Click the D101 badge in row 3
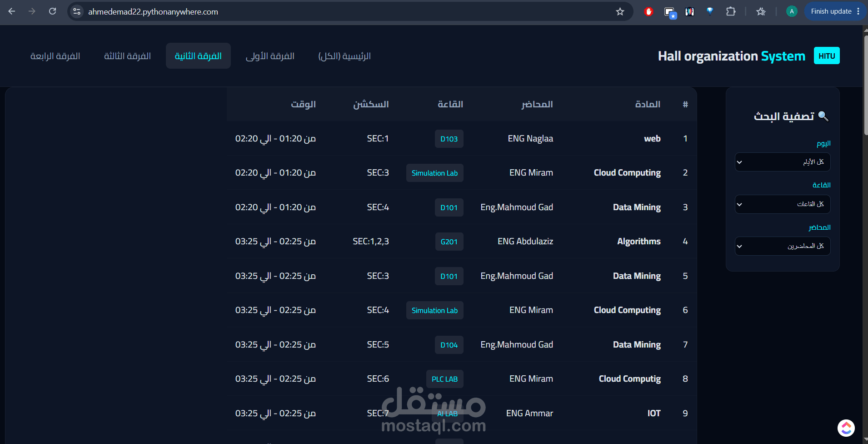The height and width of the screenshot is (444, 868). (449, 207)
